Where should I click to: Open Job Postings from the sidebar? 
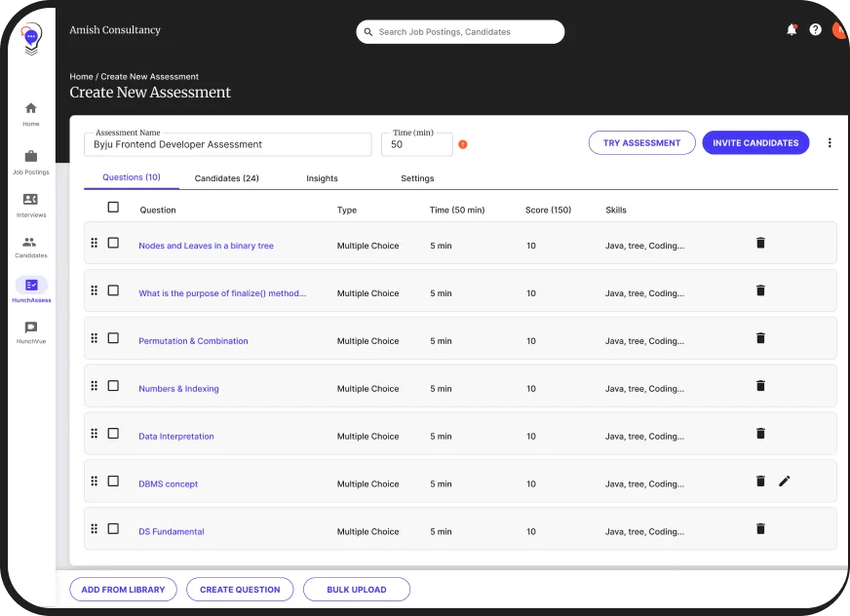pos(30,156)
